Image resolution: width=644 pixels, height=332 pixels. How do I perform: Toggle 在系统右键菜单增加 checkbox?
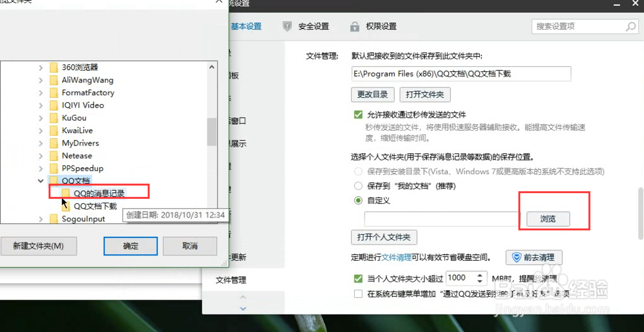coord(358,294)
